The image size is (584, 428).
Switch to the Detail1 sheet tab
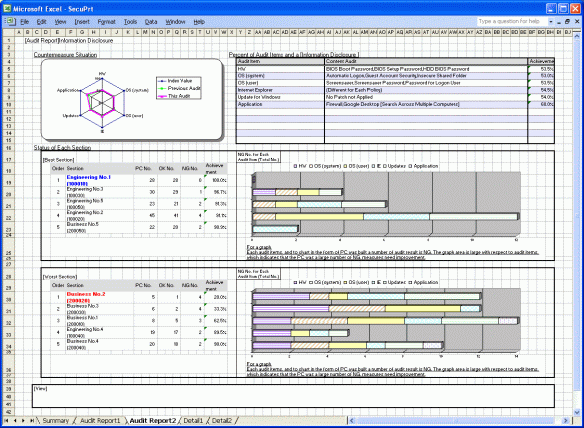click(193, 421)
